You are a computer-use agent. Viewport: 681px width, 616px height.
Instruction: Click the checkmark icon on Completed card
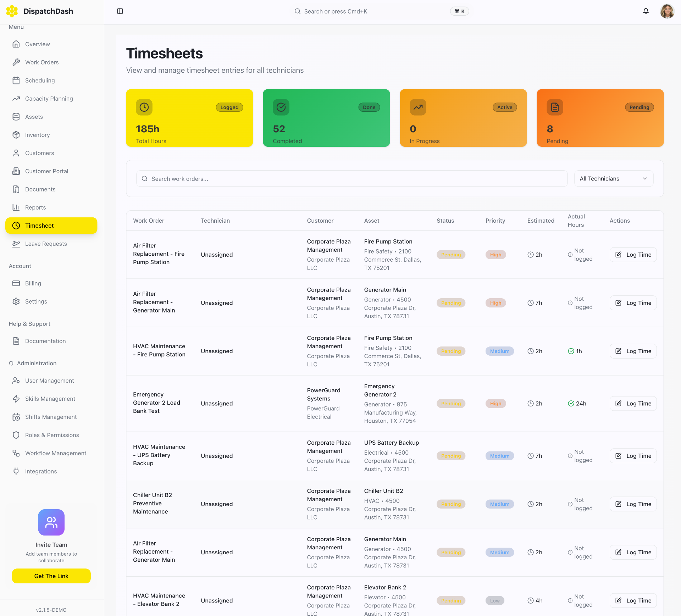(x=281, y=107)
